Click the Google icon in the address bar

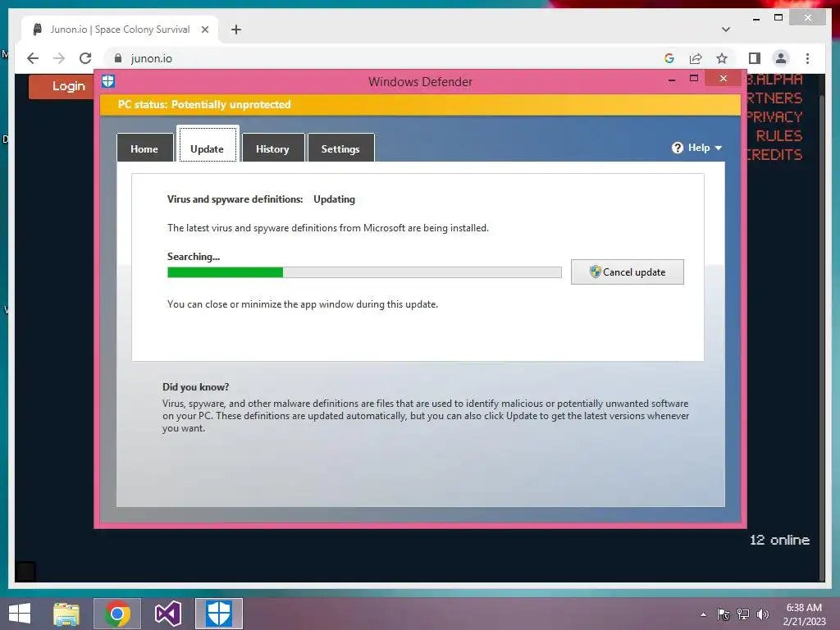tap(669, 58)
